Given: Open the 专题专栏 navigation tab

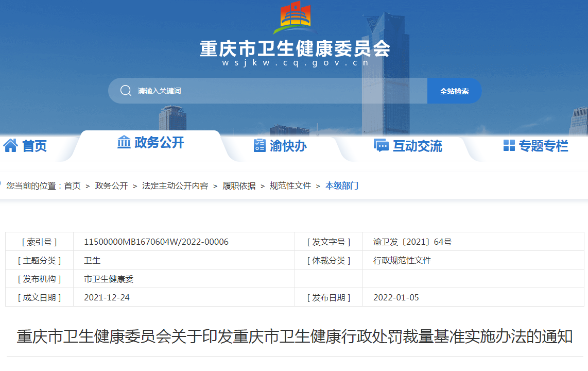Looking at the screenshot, I should click(536, 145).
